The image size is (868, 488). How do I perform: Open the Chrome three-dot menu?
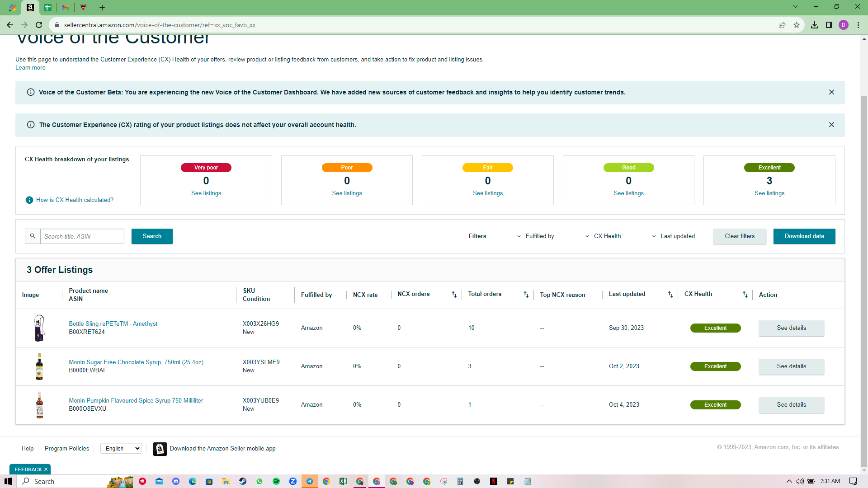(858, 25)
